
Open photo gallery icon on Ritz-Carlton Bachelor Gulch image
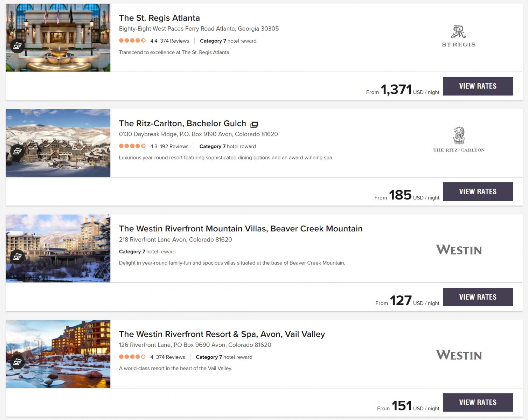[18, 151]
